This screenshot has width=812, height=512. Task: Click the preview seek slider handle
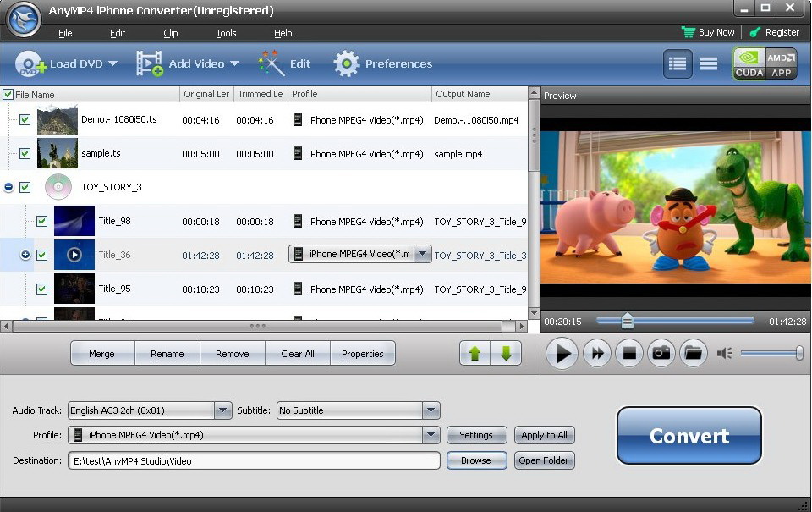627,321
